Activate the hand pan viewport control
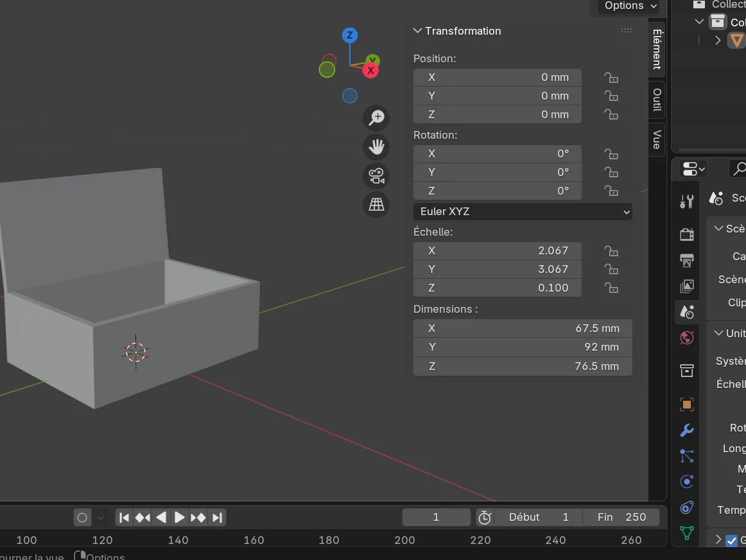Viewport: 746px width, 560px height. pos(376,147)
